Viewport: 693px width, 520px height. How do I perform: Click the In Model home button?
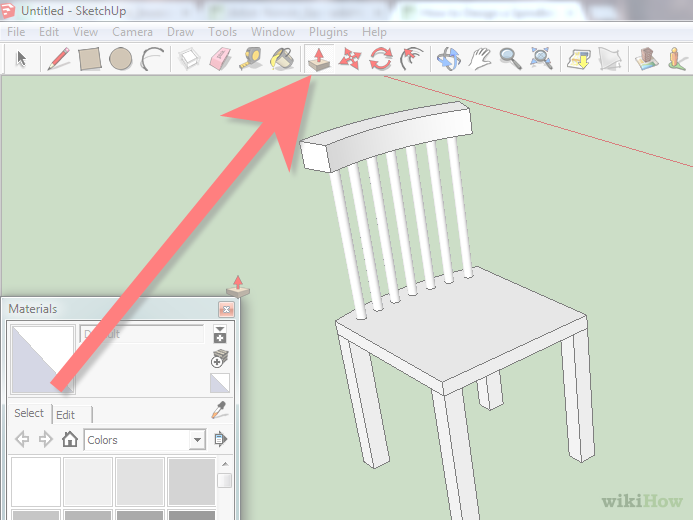coord(69,439)
